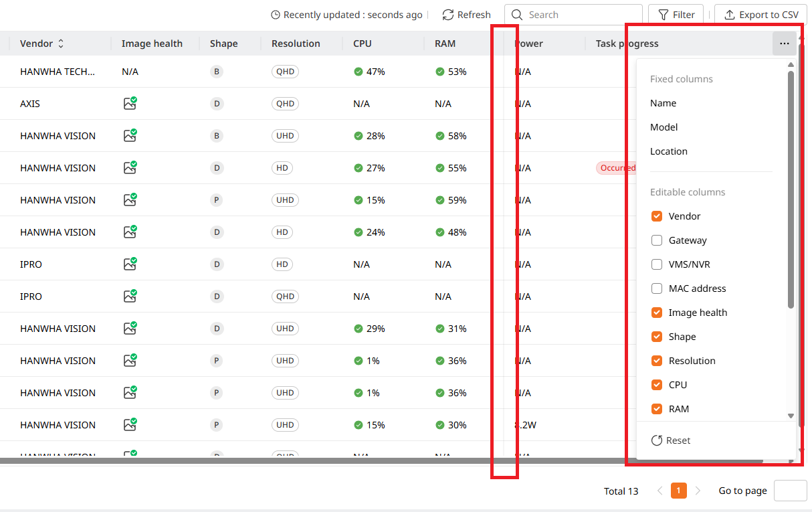Click green check icon beside 24% CPU
Image resolution: width=812 pixels, height=512 pixels.
(359, 232)
